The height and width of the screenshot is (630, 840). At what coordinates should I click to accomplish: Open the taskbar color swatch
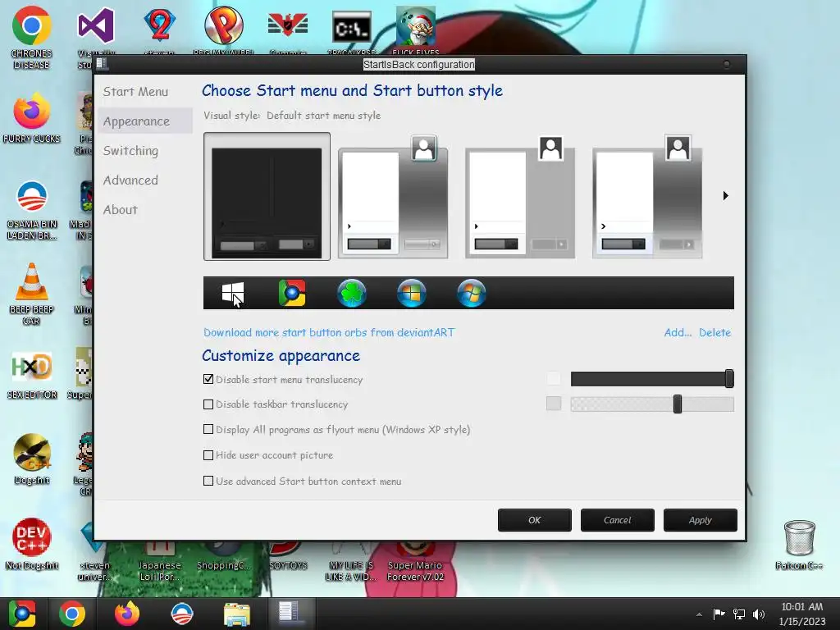click(x=554, y=404)
